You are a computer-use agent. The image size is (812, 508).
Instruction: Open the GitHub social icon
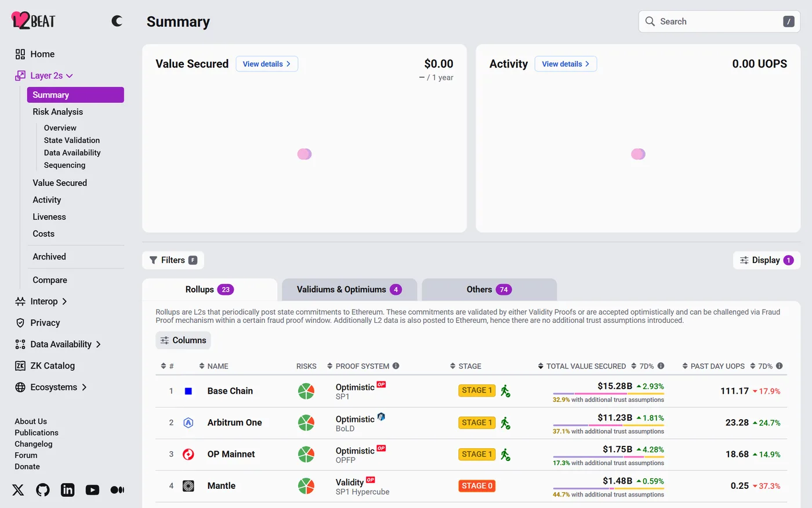pyautogui.click(x=43, y=490)
